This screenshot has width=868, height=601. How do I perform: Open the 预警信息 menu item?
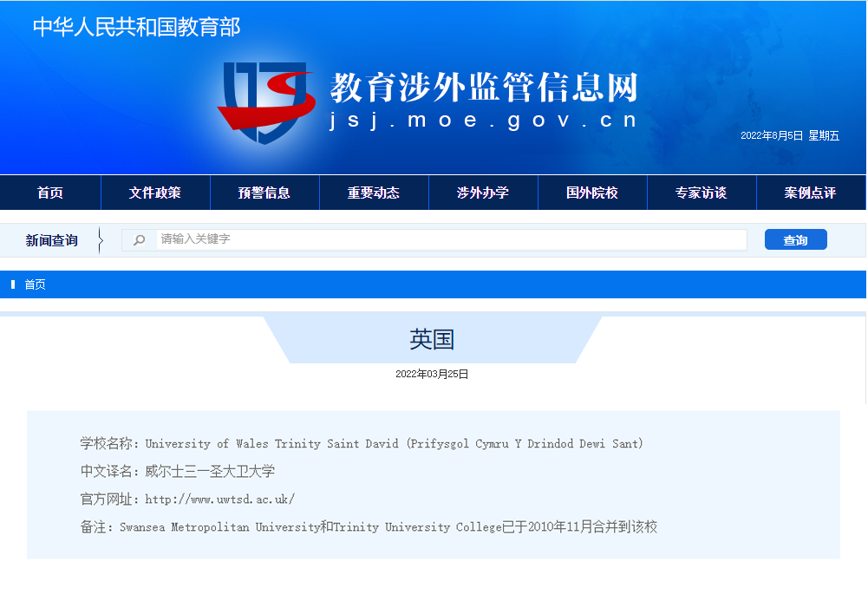264,193
